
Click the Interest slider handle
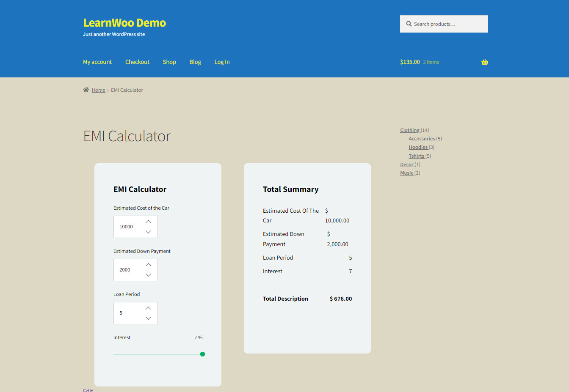pos(202,354)
